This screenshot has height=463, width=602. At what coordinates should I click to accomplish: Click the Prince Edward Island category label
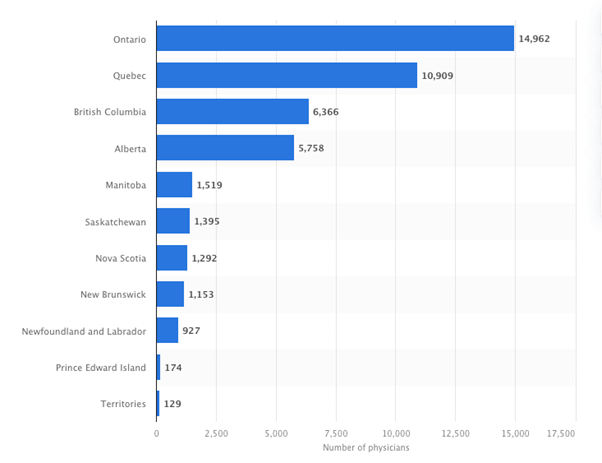pos(101,368)
